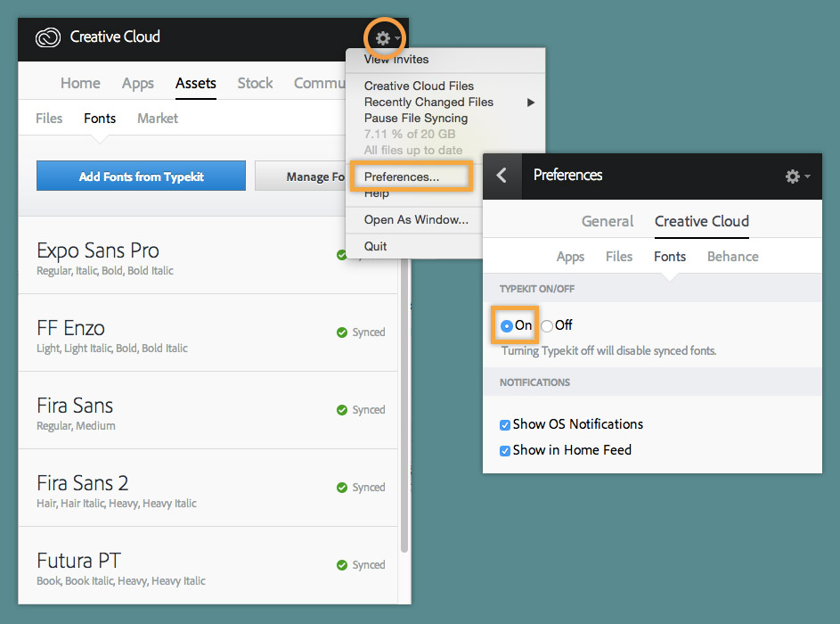Screen dimensions: 840x624
Task: Open the gear settings icon in Creative Cloud header
Action: [382, 38]
